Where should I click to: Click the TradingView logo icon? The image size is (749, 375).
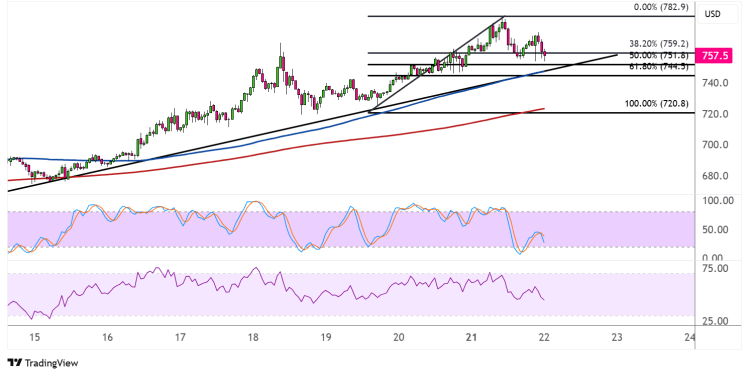(15, 363)
